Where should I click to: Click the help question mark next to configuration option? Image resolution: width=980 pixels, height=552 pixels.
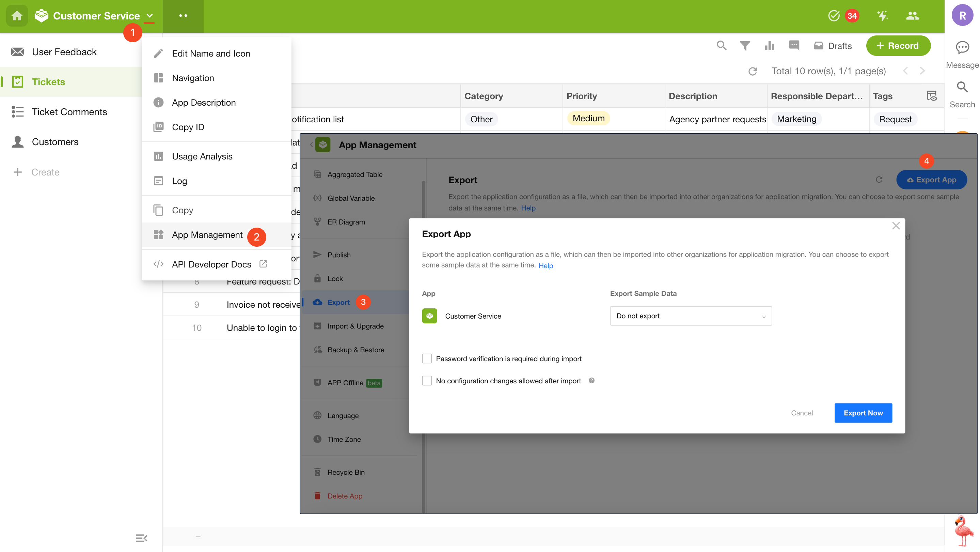[x=591, y=380]
